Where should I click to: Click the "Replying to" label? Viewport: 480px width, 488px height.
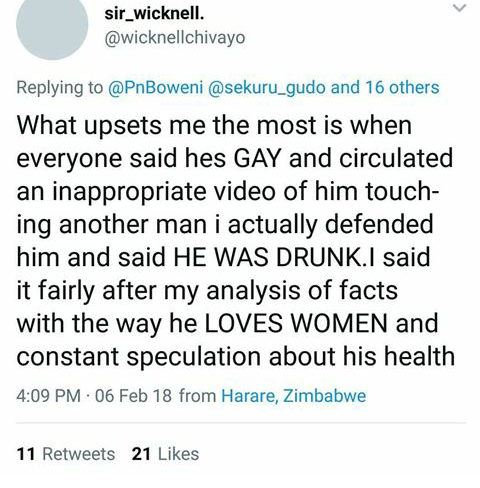(60, 88)
